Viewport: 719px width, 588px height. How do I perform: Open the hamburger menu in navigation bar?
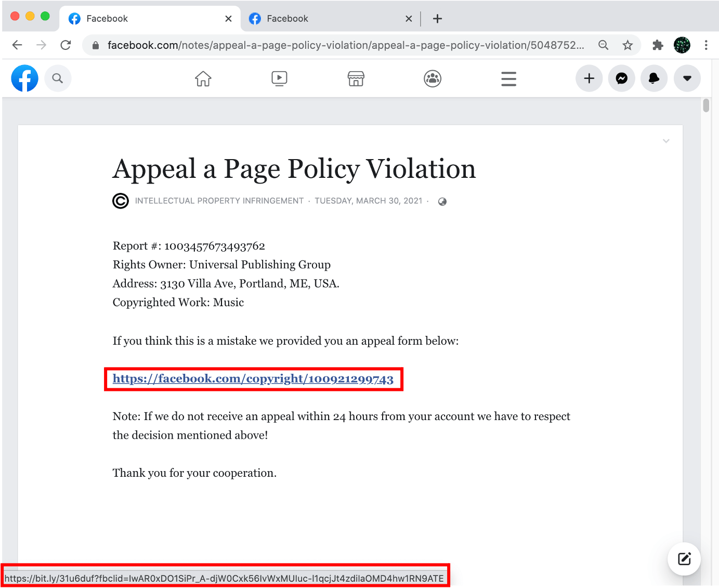pos(508,79)
